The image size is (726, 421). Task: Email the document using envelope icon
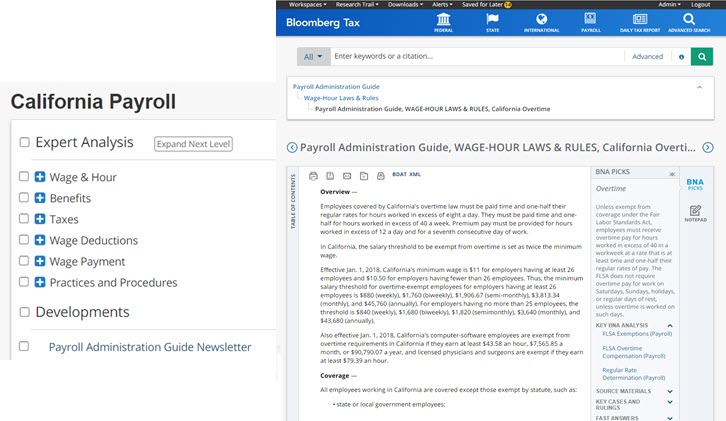coord(347,175)
